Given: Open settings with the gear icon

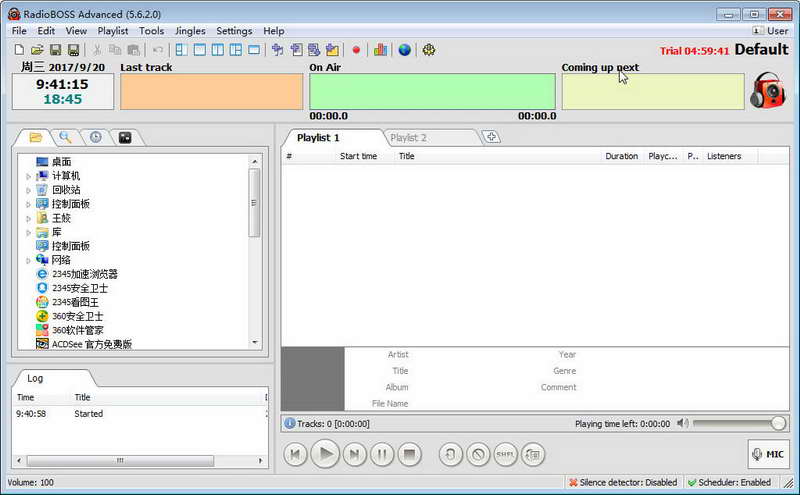Looking at the screenshot, I should coord(429,50).
